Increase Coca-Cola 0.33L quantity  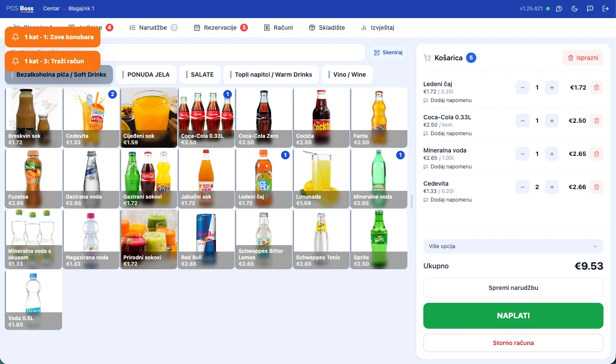552,121
